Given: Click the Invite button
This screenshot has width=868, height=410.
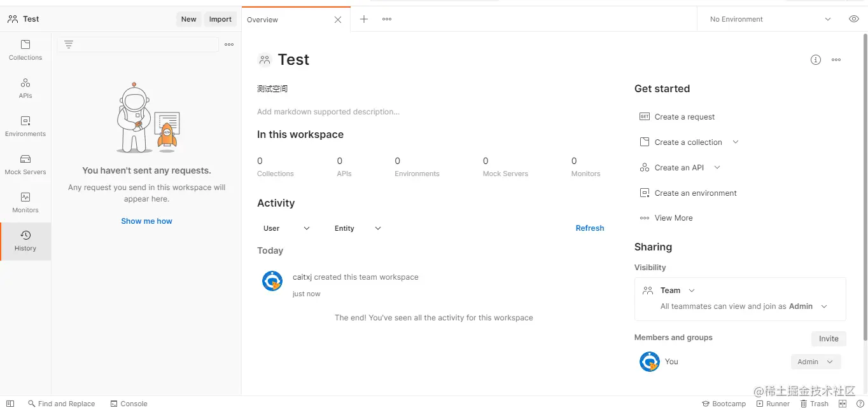Looking at the screenshot, I should pyautogui.click(x=829, y=339).
